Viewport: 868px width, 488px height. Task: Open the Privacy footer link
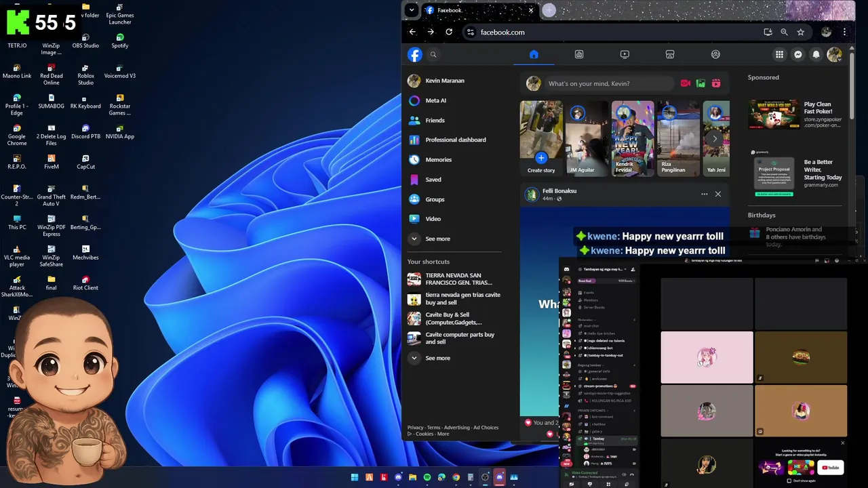click(415, 428)
